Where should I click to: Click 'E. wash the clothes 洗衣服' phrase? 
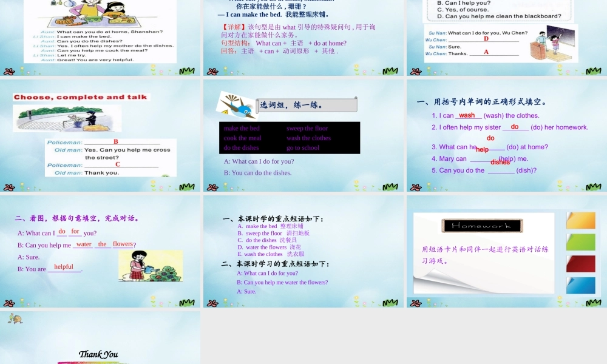coord(271,254)
